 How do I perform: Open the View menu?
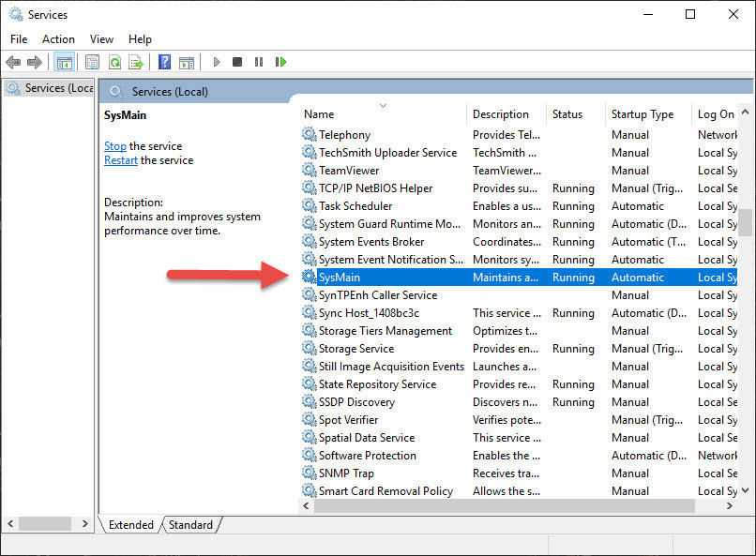pyautogui.click(x=101, y=39)
